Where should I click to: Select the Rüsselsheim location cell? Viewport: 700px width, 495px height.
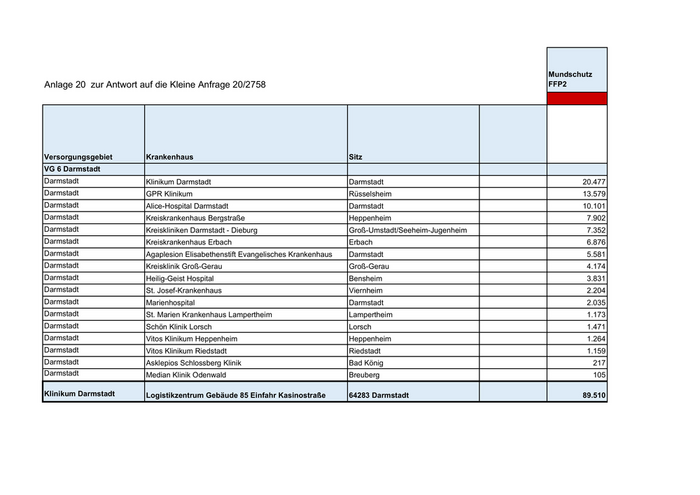(373, 194)
